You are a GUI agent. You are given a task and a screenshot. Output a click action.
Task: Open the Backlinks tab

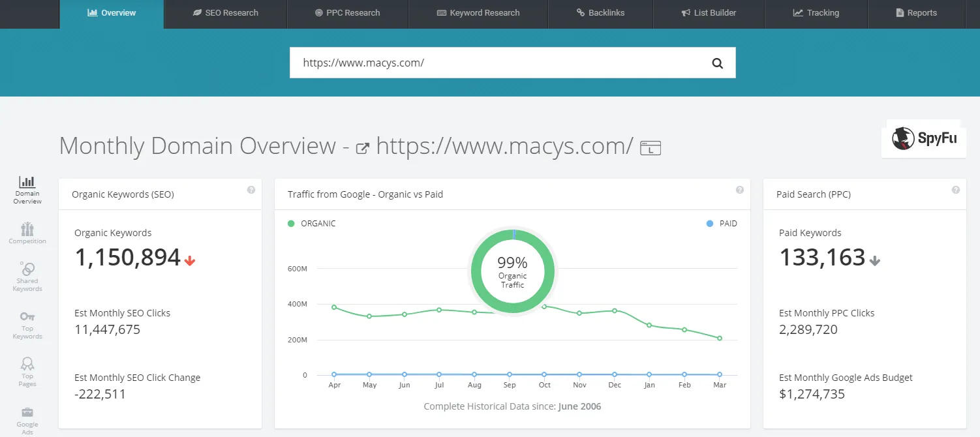(x=600, y=13)
